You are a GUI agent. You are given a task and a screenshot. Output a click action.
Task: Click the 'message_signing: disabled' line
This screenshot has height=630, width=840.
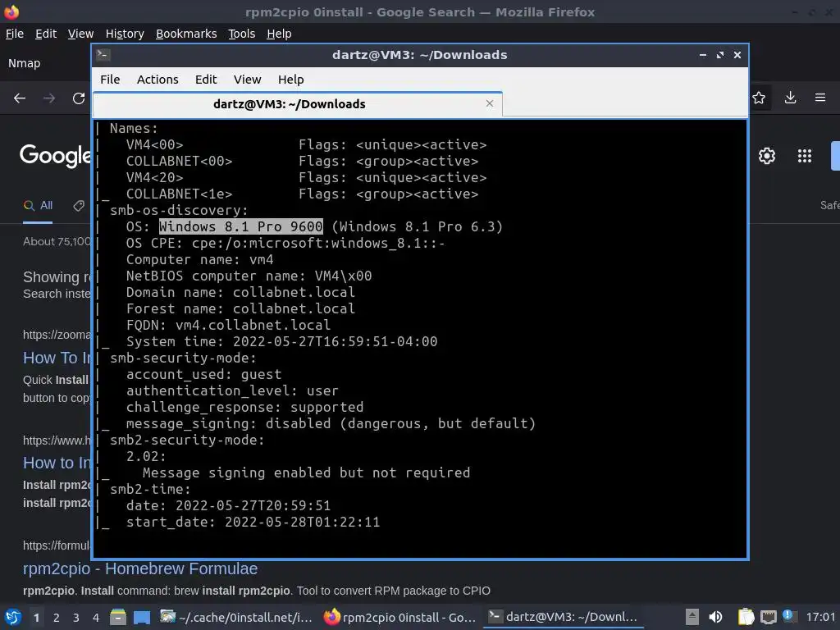[331, 424]
